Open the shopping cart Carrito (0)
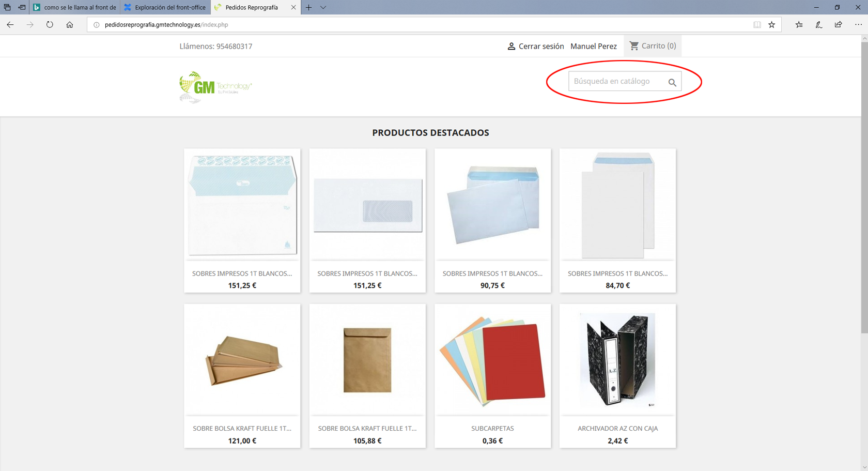 click(x=653, y=46)
